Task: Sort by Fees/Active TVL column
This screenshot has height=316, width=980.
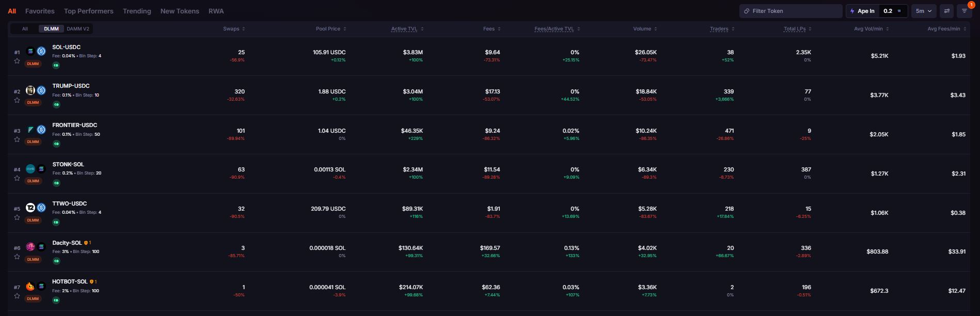Action: pos(557,29)
